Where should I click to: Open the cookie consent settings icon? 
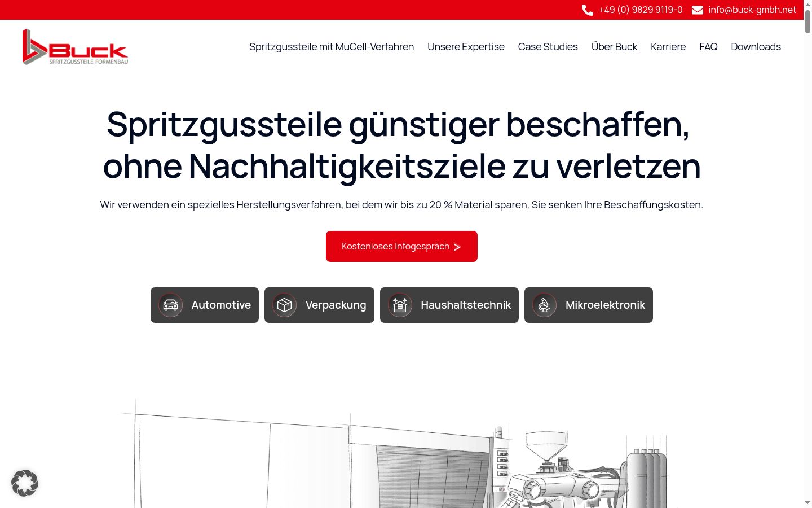[x=25, y=483]
